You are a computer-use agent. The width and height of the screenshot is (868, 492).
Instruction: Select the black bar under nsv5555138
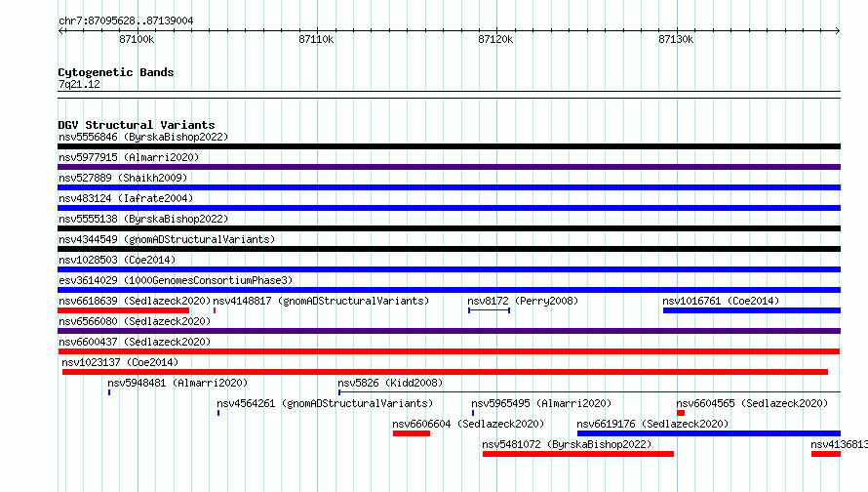[x=449, y=228]
